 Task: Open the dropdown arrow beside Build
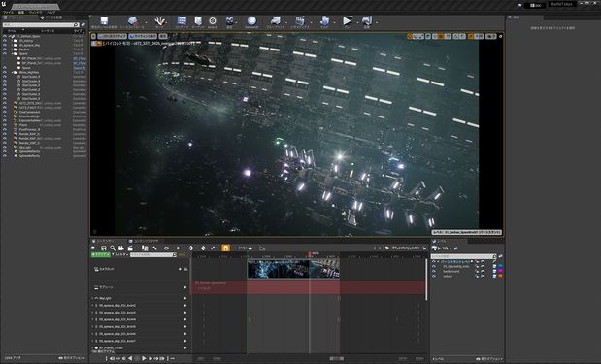click(334, 22)
